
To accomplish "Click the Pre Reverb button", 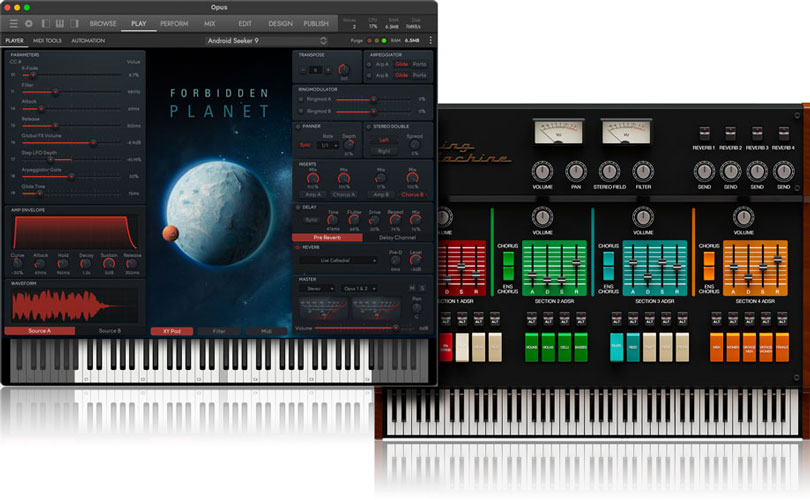I will pos(327,238).
